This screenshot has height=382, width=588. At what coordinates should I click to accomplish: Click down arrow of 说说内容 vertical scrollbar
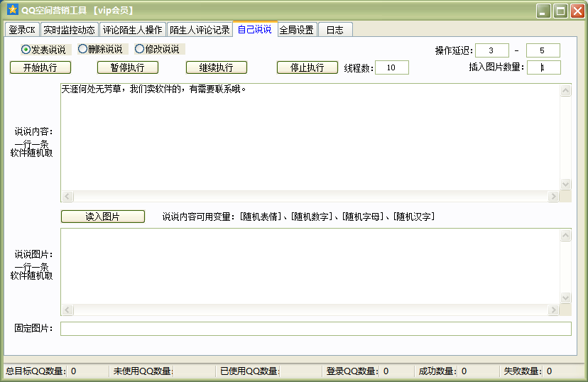coord(565,184)
